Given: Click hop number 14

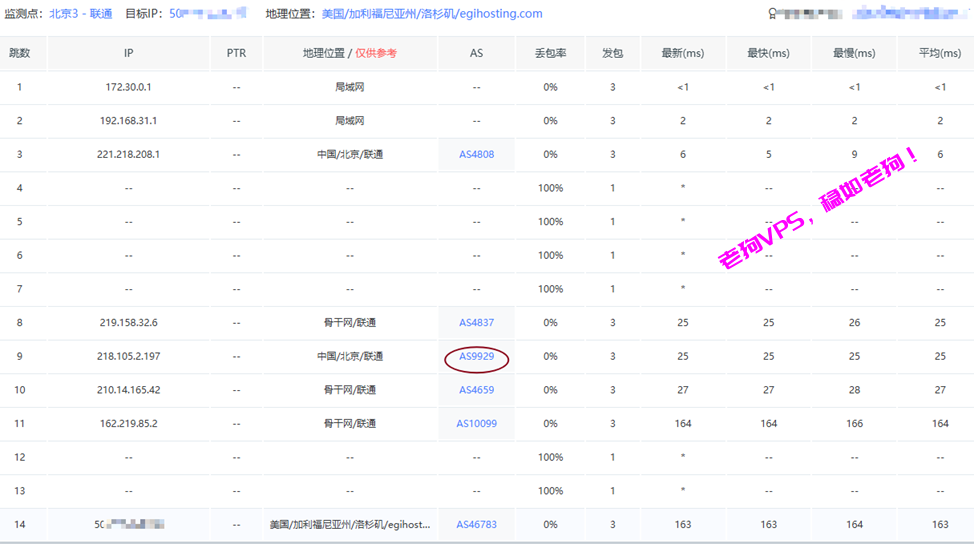Looking at the screenshot, I should (x=19, y=525).
